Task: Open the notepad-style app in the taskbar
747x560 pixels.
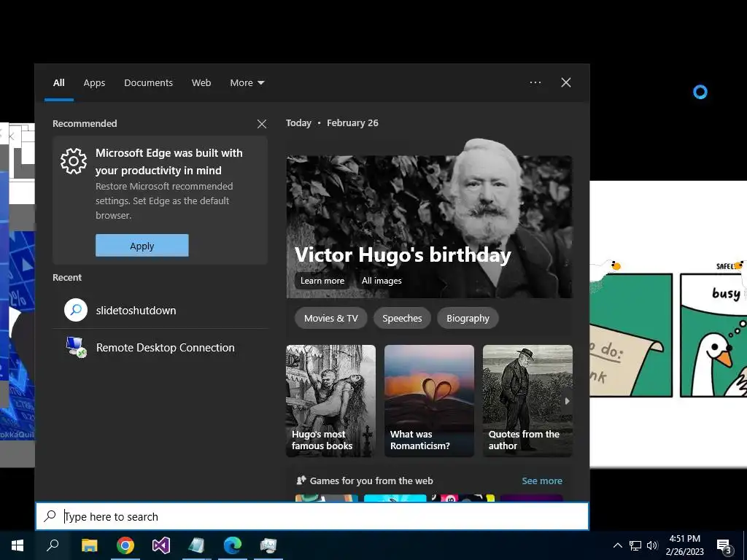Action: [197, 545]
